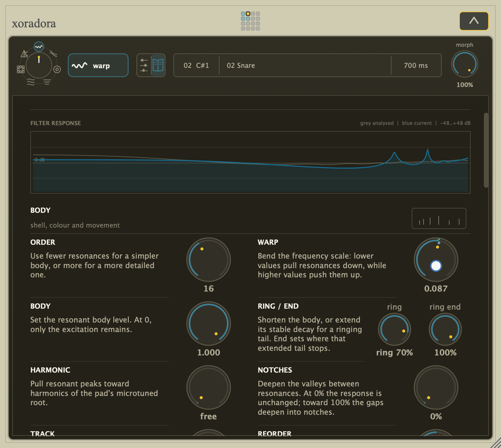
Task: Open the 02 Snare preset name field
Action: (x=305, y=65)
